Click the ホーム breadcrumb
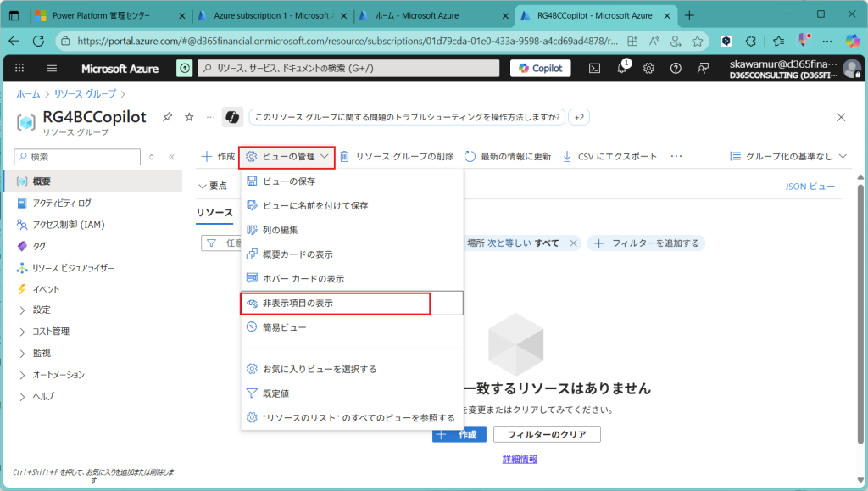The image size is (868, 491). tap(28, 93)
